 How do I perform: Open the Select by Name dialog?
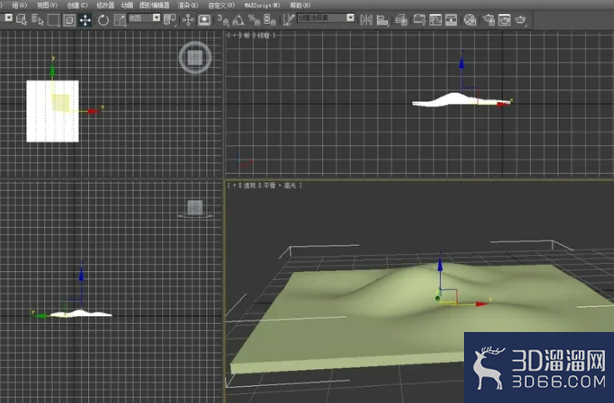point(37,20)
